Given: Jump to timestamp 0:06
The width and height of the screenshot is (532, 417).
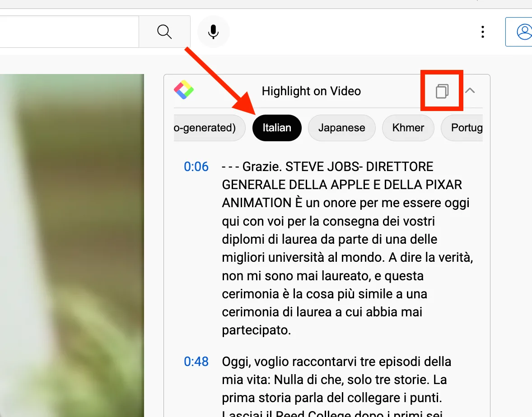Looking at the screenshot, I should coord(196,167).
